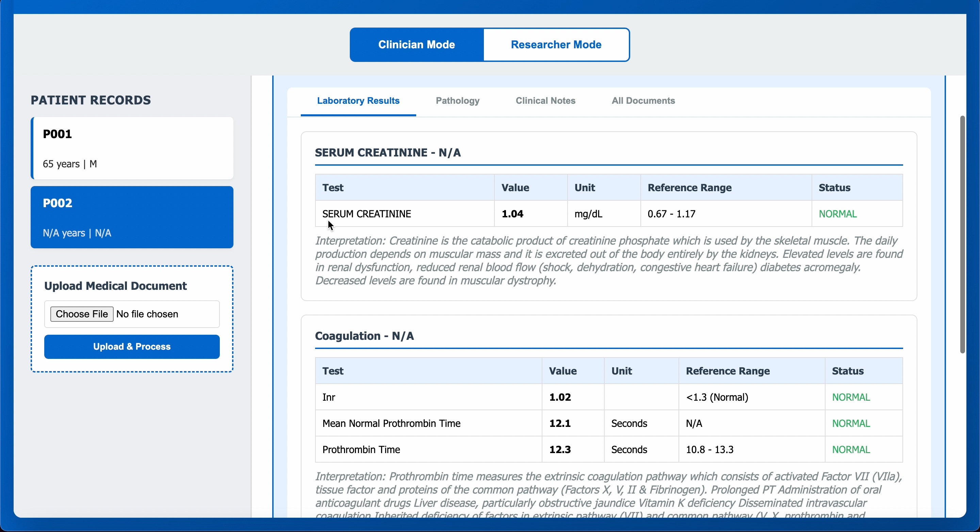
Task: Click the SERUM CREATININE - N/A section heading
Action: pyautogui.click(x=388, y=152)
